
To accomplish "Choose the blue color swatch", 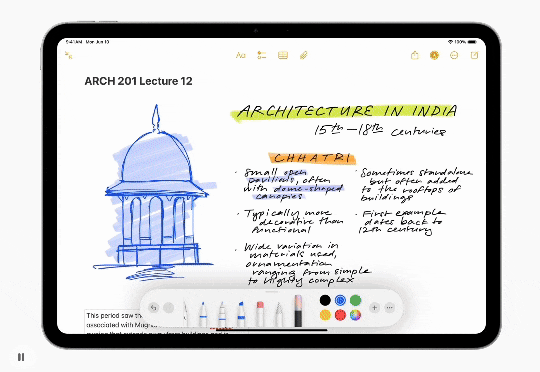I will (x=340, y=300).
